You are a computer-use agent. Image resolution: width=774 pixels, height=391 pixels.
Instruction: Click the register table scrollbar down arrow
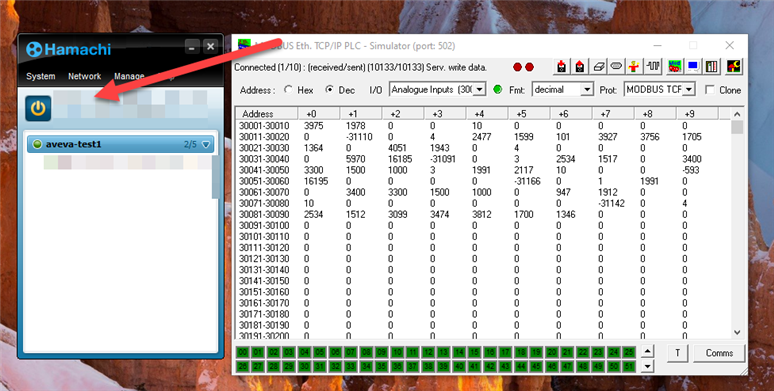pos(737,332)
